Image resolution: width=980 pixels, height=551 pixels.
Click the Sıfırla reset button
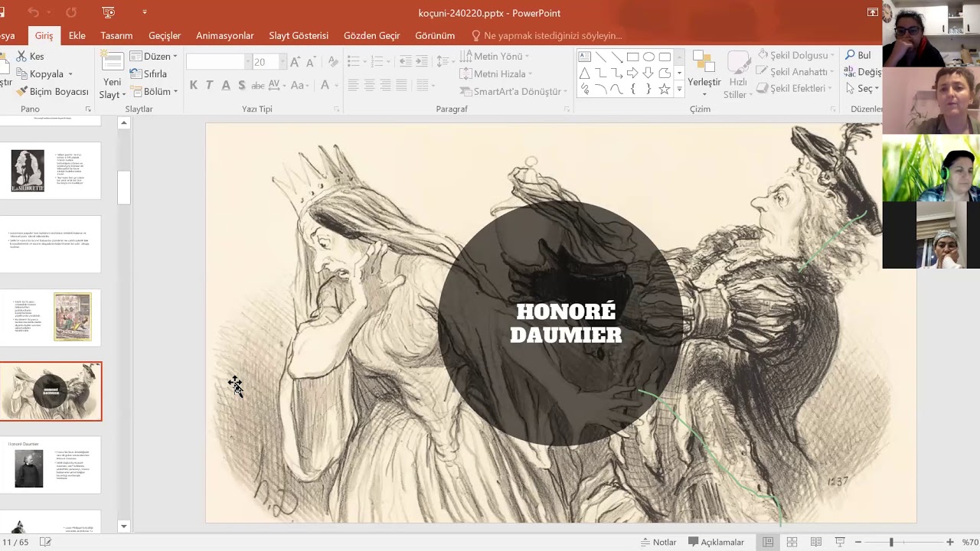point(149,74)
